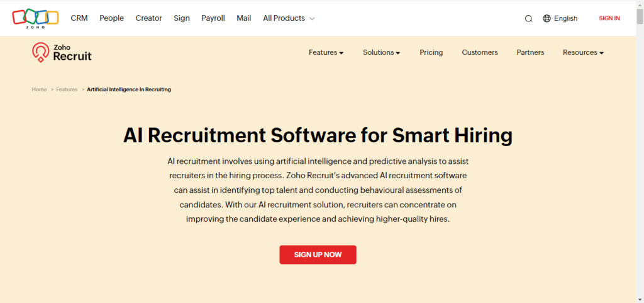
Task: Click the globe language icon
Action: (x=547, y=18)
